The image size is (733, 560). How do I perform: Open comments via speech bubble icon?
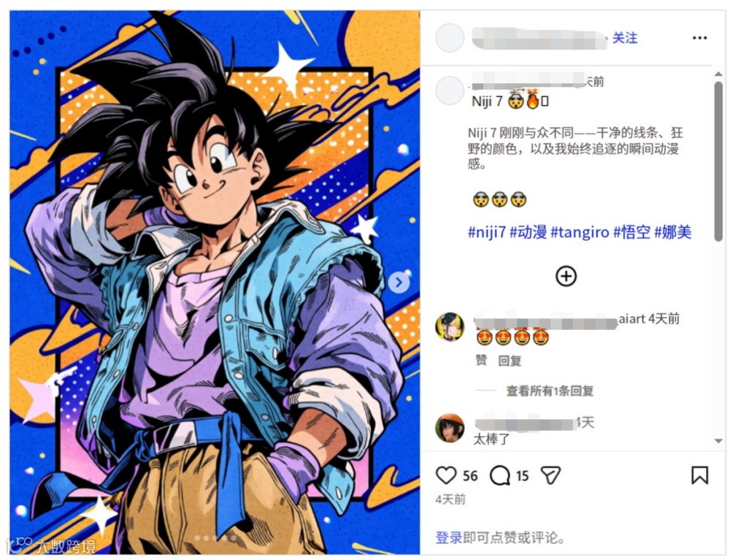pyautogui.click(x=499, y=475)
